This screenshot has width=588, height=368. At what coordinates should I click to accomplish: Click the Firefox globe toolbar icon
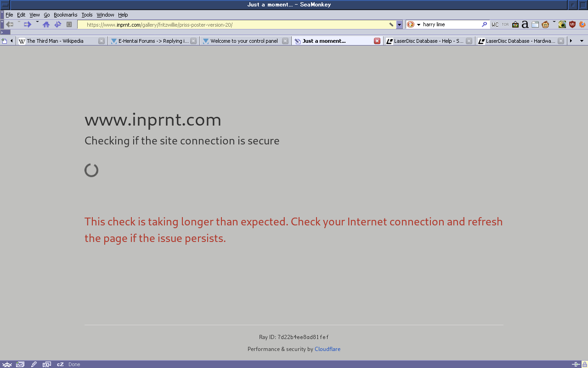582,25
